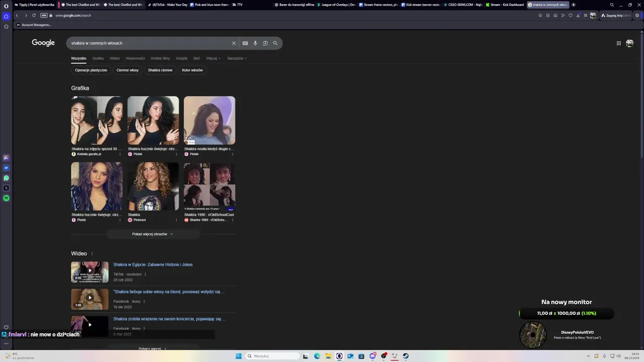Switch to Krótkie filmy tab

tap(160, 58)
